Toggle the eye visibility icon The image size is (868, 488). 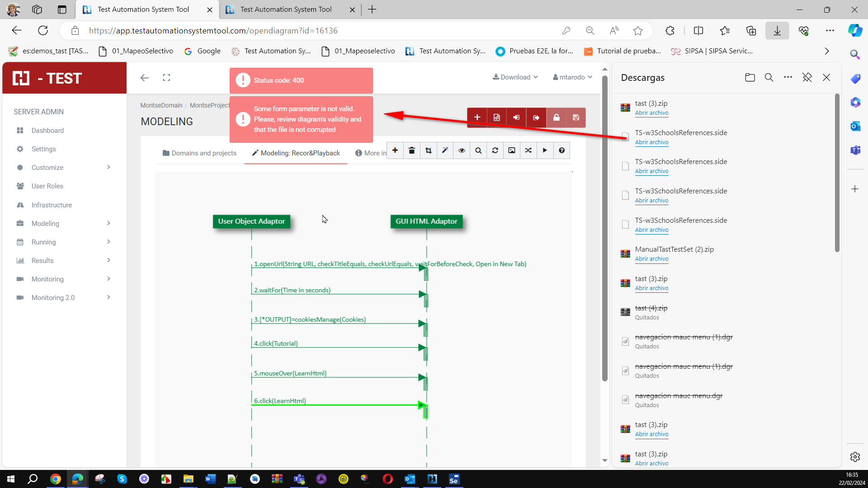pos(462,150)
